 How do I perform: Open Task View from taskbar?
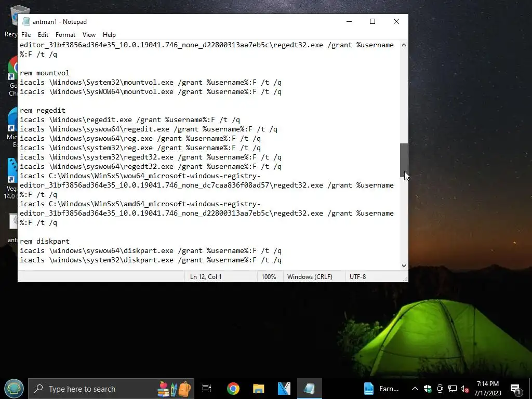pos(206,389)
